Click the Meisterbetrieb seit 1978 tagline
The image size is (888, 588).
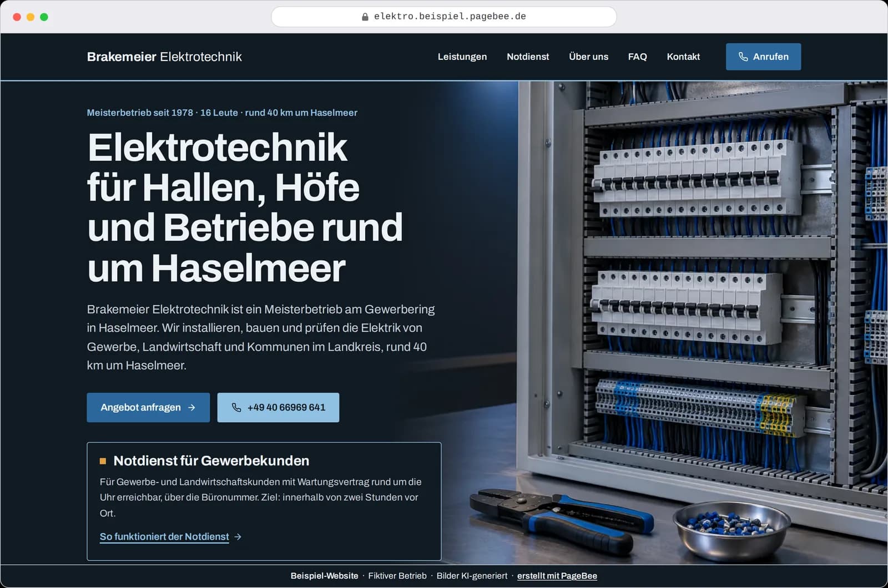222,113
